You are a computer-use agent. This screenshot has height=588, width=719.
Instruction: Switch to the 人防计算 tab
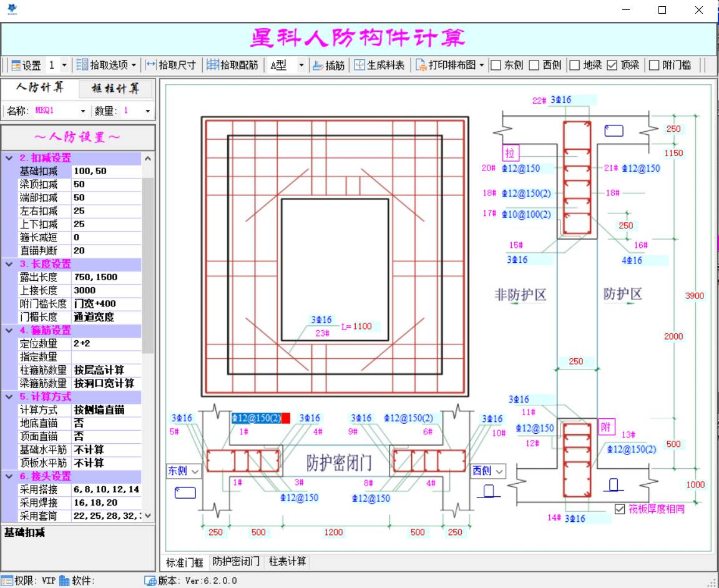(x=40, y=87)
